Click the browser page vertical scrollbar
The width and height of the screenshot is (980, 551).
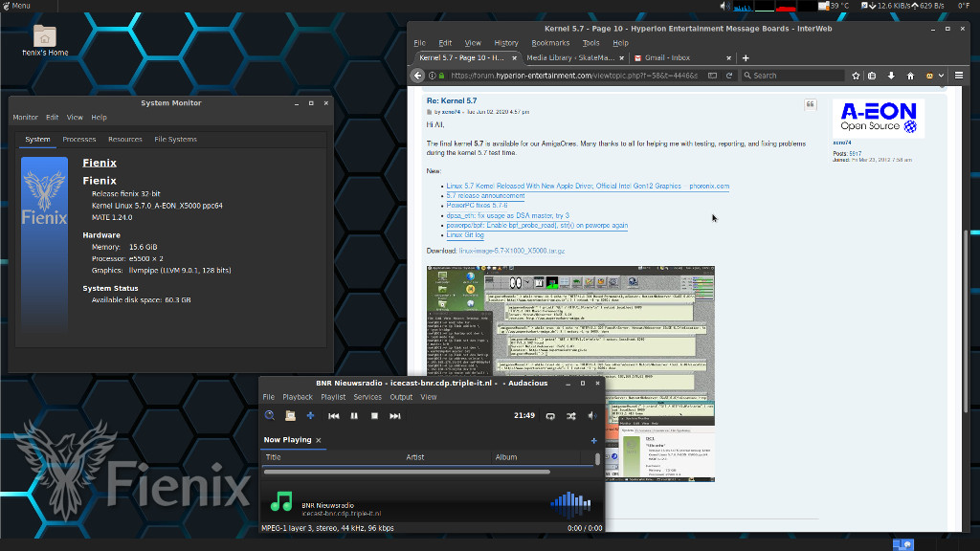[966, 329]
